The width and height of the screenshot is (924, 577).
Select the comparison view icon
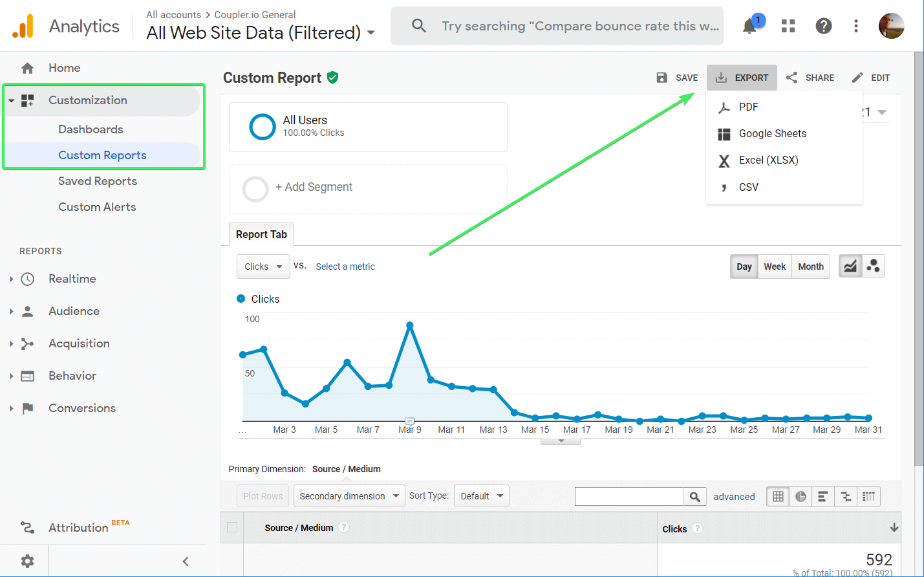[x=846, y=496]
